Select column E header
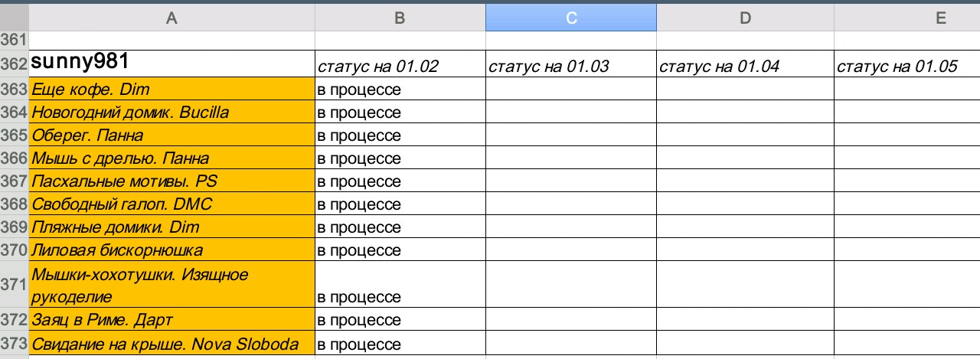 pyautogui.click(x=906, y=18)
